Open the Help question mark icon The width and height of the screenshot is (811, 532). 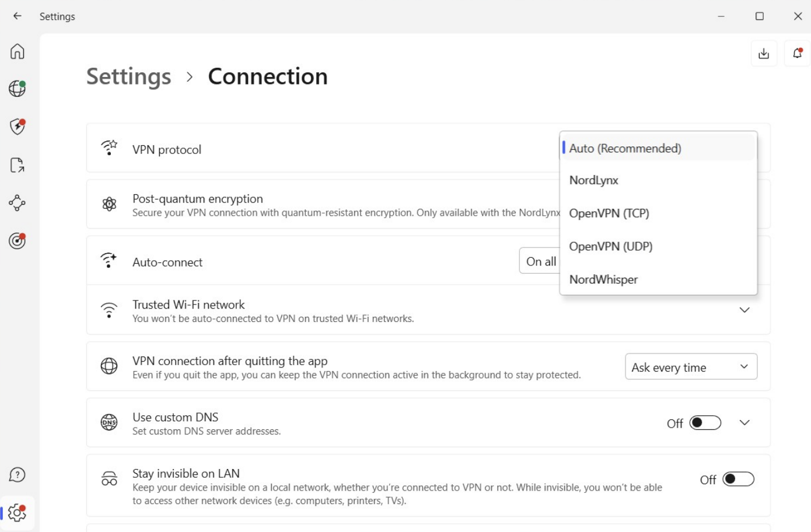(18, 475)
